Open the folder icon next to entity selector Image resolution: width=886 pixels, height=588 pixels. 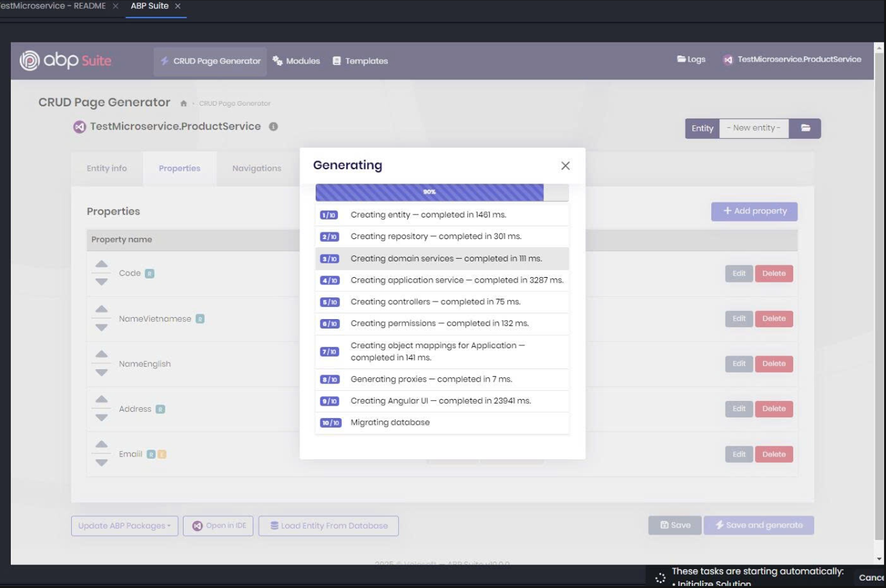pyautogui.click(x=805, y=128)
